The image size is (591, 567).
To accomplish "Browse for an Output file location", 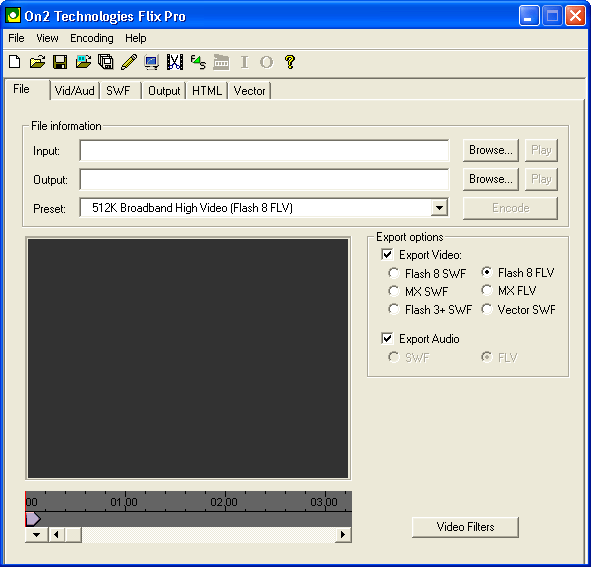I will pyautogui.click(x=491, y=179).
